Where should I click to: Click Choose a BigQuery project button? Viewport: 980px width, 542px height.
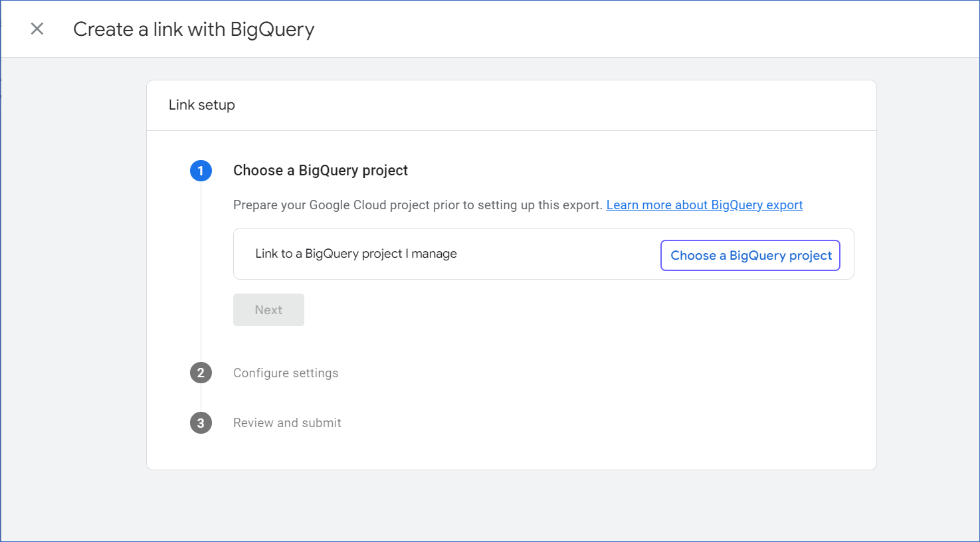pyautogui.click(x=750, y=256)
